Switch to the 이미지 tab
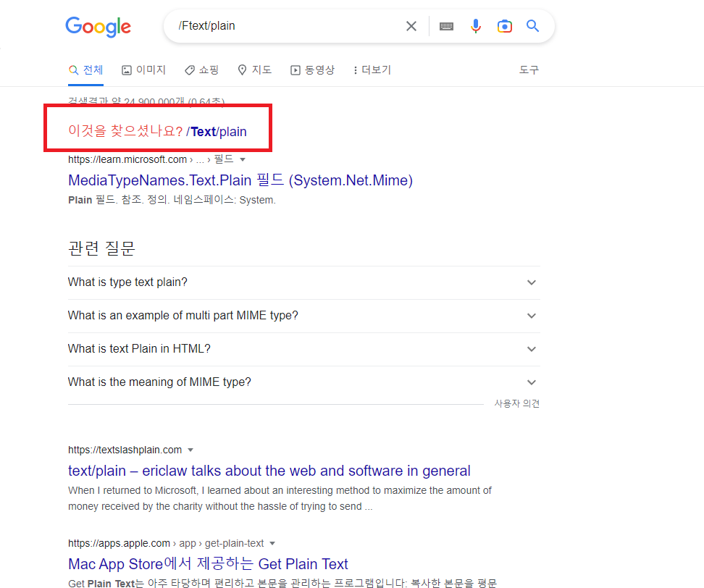This screenshot has width=704, height=588. (143, 70)
